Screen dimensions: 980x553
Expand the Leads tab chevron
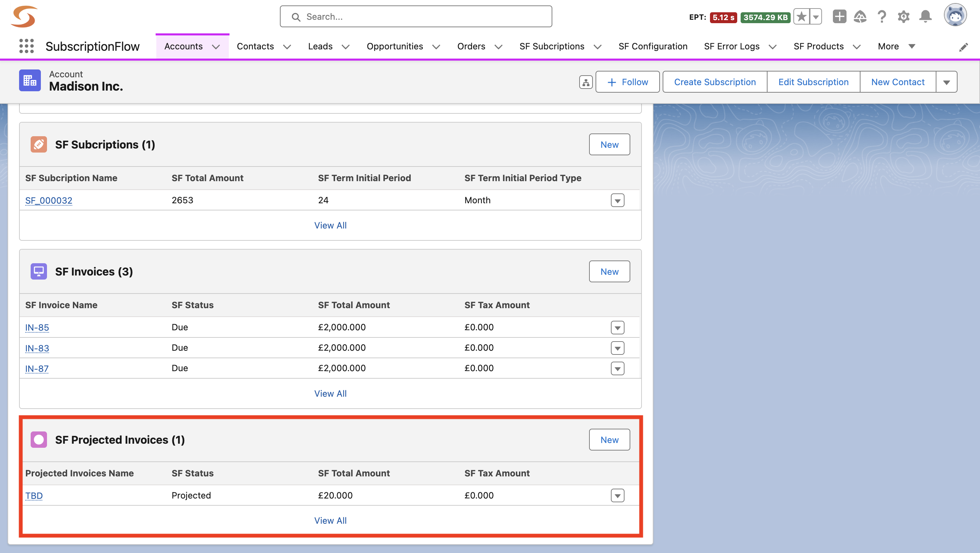pyautogui.click(x=345, y=47)
